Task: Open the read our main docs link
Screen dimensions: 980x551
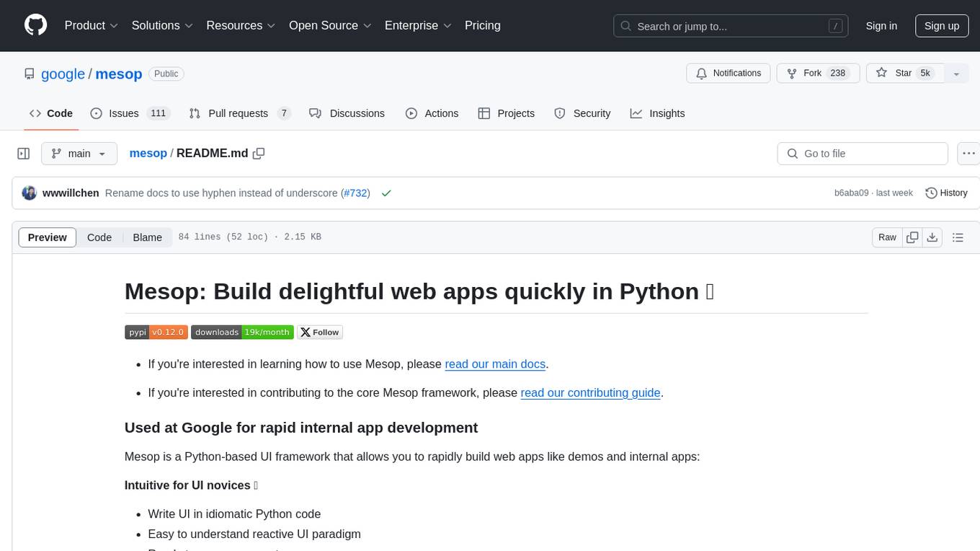Action: 495,364
